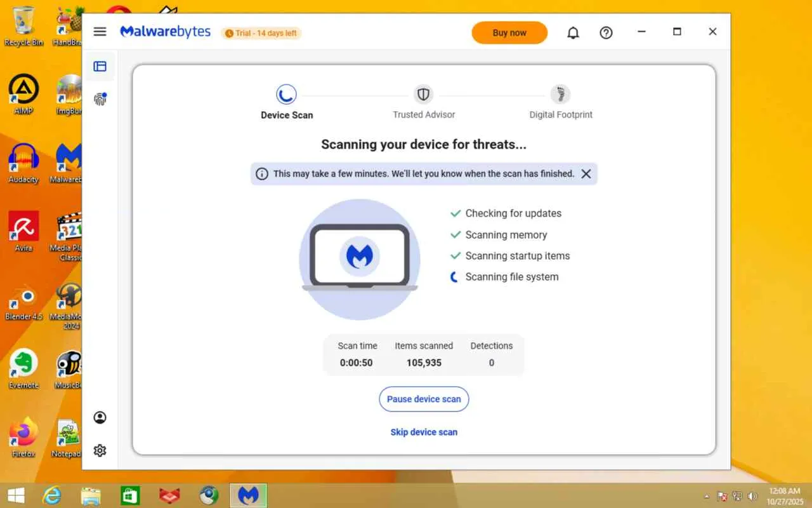Open File Explorer from the taskbar
Viewport: 812px width, 508px height.
(x=91, y=495)
